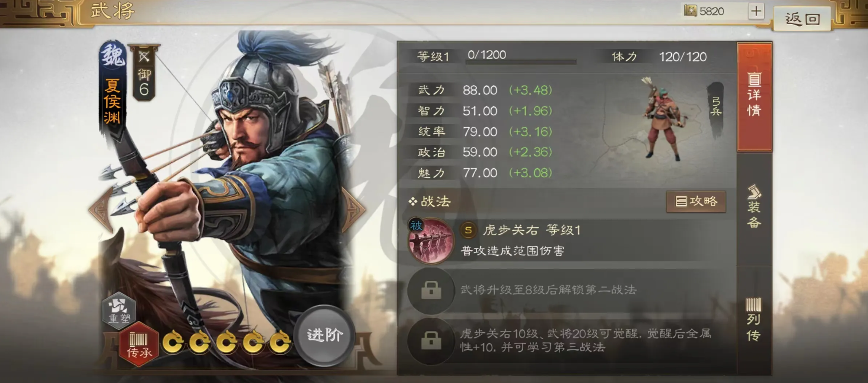Screen dimensions: 868x383
Task: Click the 进阶 advance button
Action: click(324, 335)
